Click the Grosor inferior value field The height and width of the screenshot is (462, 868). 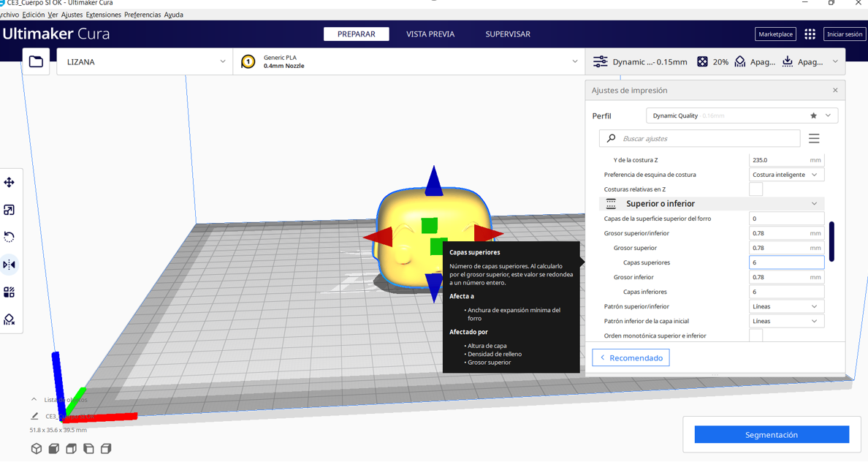coord(786,277)
